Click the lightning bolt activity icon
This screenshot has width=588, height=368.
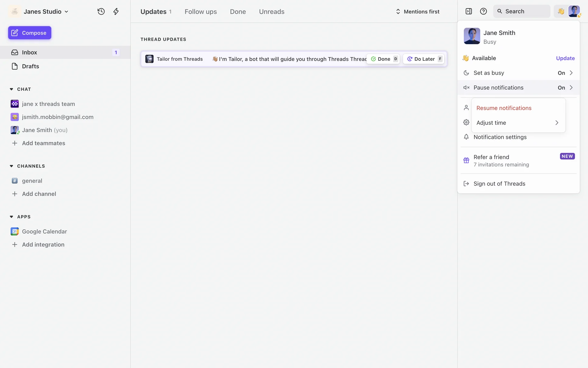pos(116,12)
